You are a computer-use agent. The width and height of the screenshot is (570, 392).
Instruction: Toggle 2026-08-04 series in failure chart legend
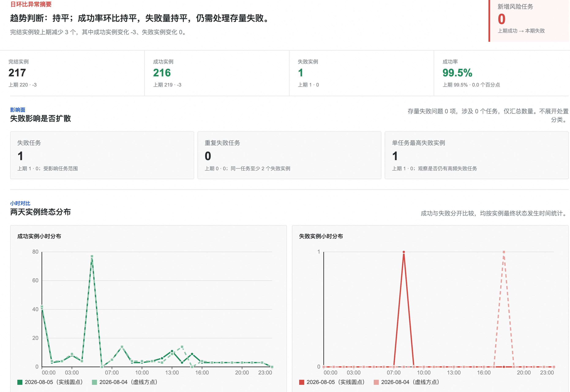click(407, 382)
